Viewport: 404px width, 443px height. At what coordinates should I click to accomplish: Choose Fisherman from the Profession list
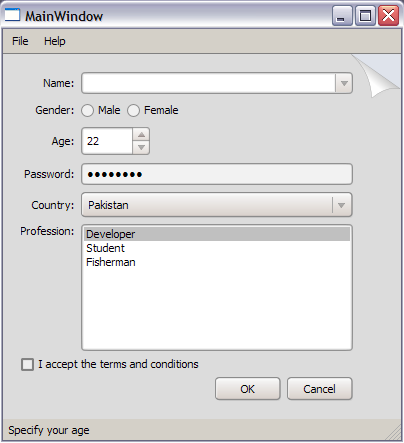click(x=217, y=262)
